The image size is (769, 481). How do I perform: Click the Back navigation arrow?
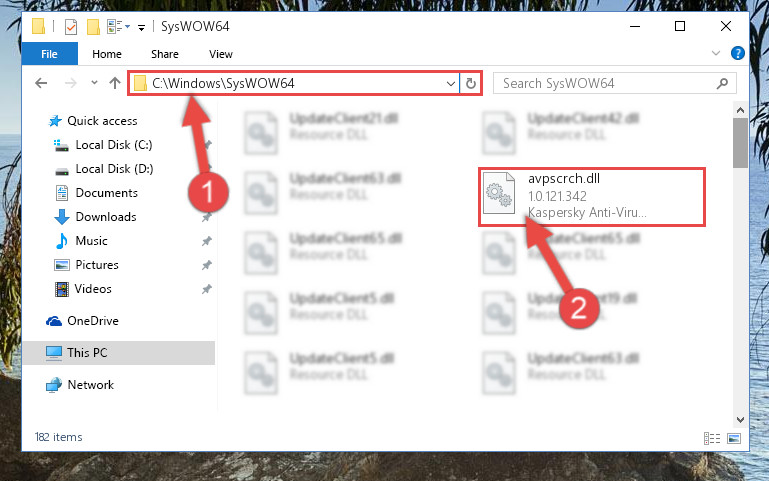coord(41,83)
